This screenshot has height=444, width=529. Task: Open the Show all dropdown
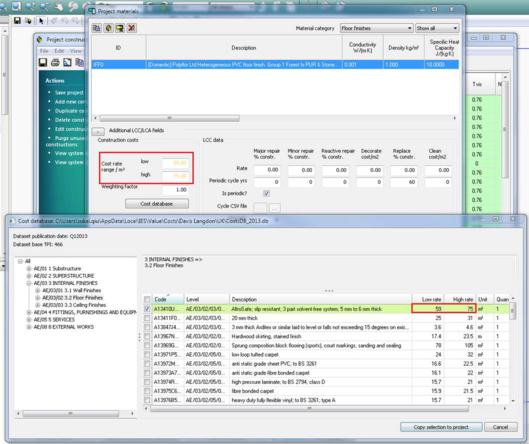(437, 28)
